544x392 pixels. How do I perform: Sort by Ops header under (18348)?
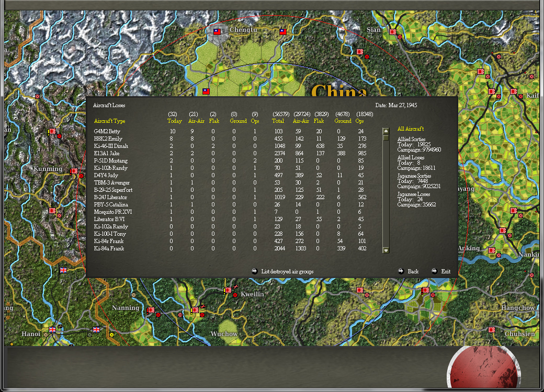(x=359, y=121)
